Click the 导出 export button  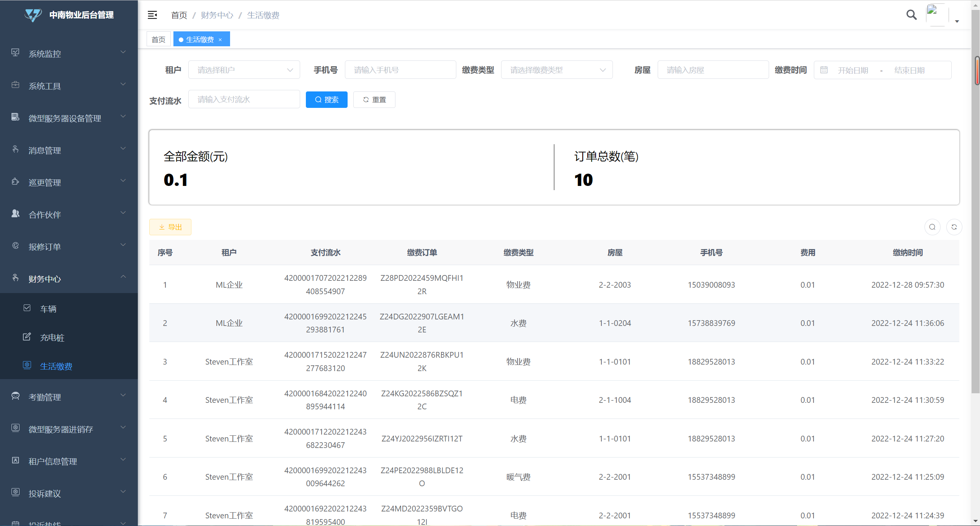pyautogui.click(x=170, y=227)
